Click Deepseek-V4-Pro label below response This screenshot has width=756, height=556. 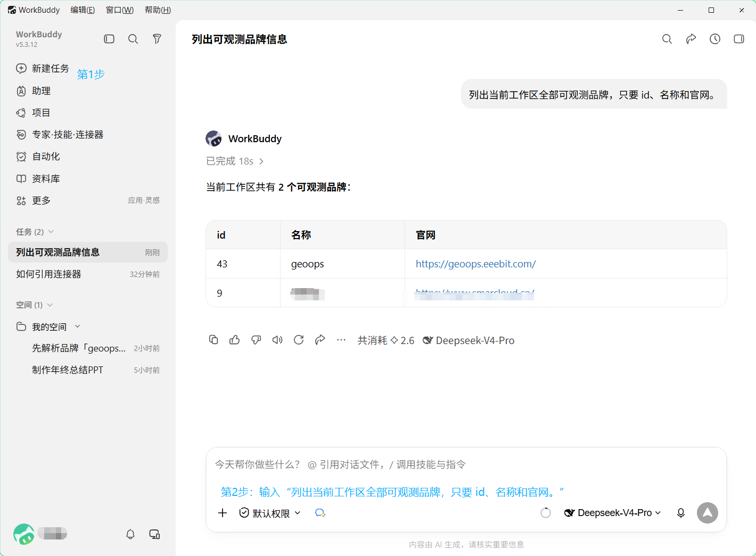(469, 340)
